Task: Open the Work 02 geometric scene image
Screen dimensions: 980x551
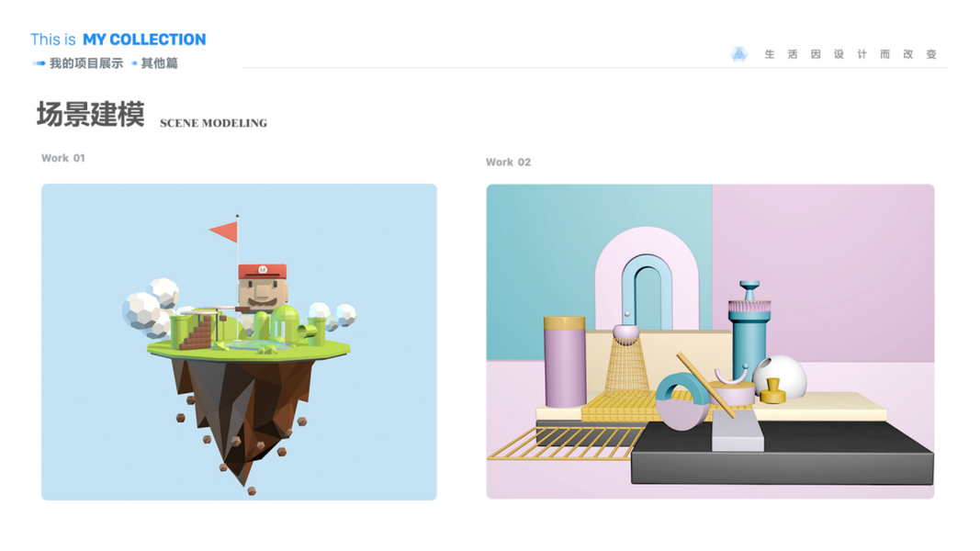Action: [x=710, y=341]
